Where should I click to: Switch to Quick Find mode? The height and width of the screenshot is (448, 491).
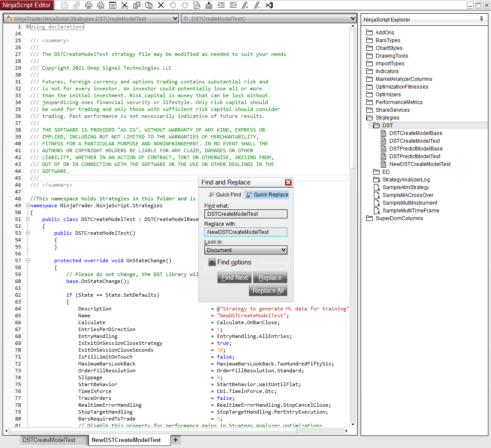coord(225,195)
